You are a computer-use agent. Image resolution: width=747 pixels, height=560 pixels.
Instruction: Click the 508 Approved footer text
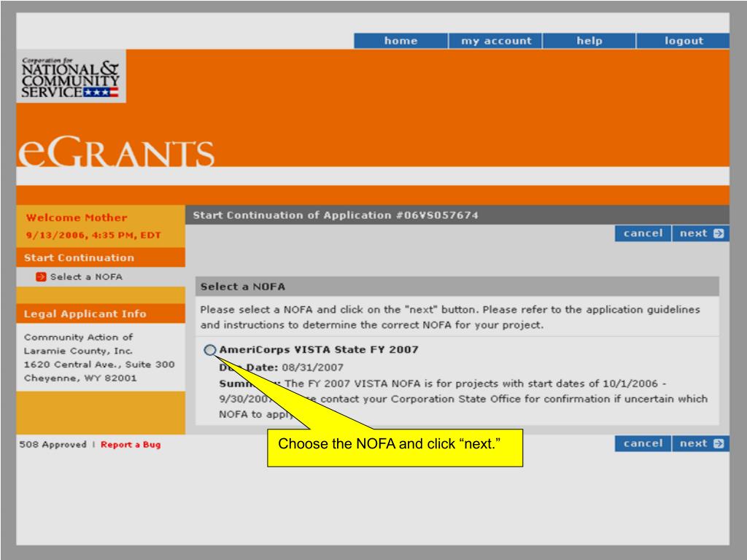[x=53, y=444]
